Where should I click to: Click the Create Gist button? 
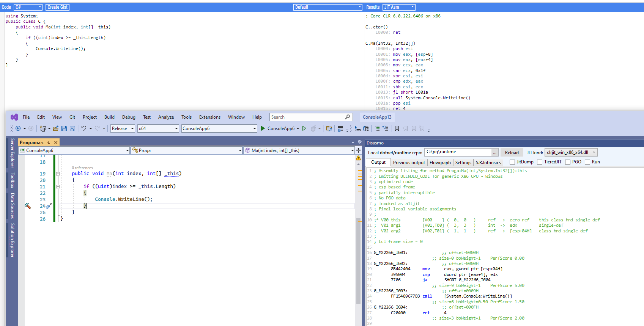coord(58,7)
